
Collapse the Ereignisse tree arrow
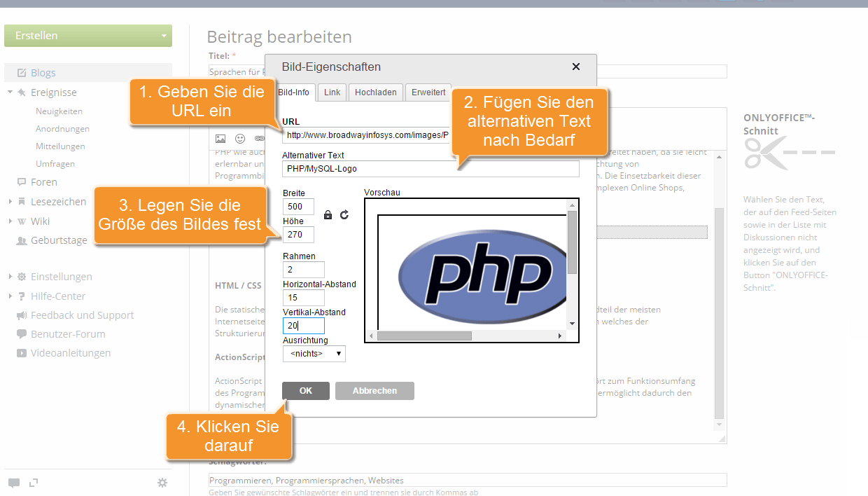(10, 92)
